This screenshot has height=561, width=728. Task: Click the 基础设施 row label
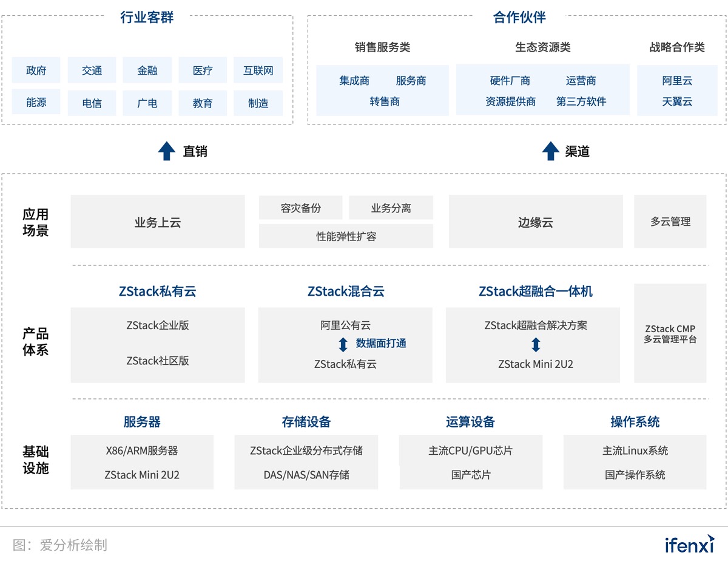tap(35, 460)
